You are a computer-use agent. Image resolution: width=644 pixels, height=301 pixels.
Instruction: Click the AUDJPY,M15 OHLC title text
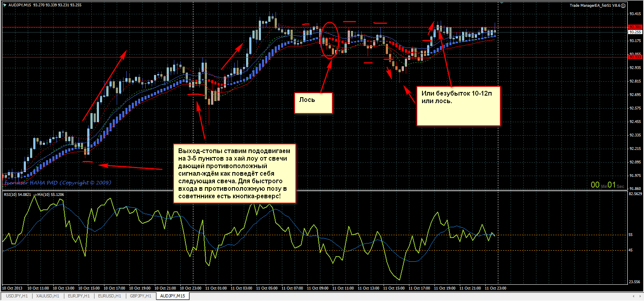(45, 5)
